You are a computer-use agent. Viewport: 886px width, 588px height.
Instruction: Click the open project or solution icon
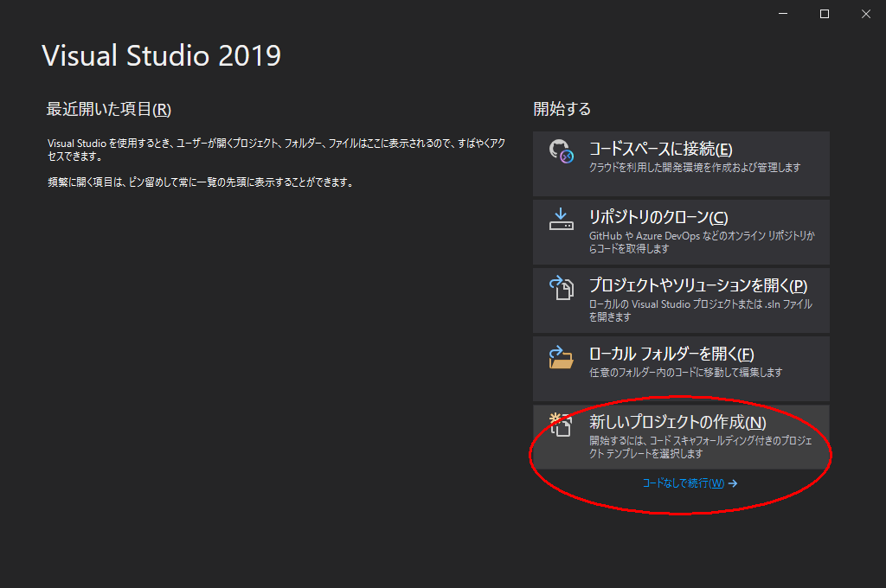[562, 287]
